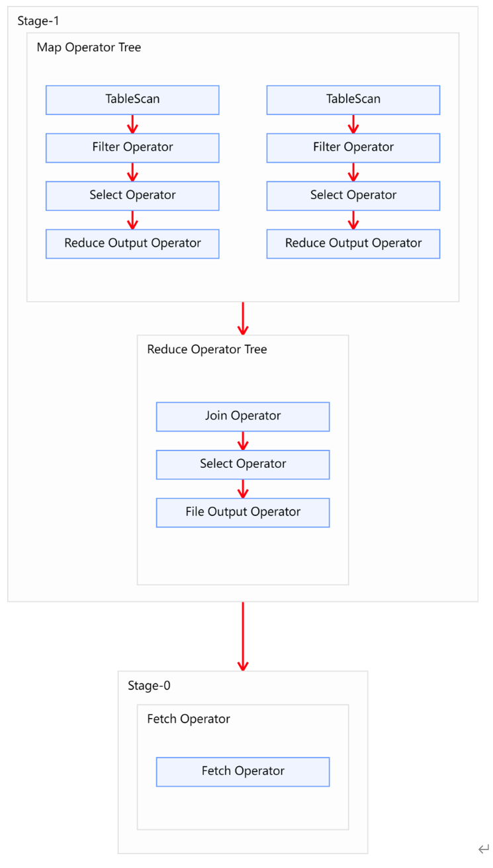Image resolution: width=493 pixels, height=868 pixels.
Task: Click the paragraph return mark at bottom right
Action: coord(484,849)
